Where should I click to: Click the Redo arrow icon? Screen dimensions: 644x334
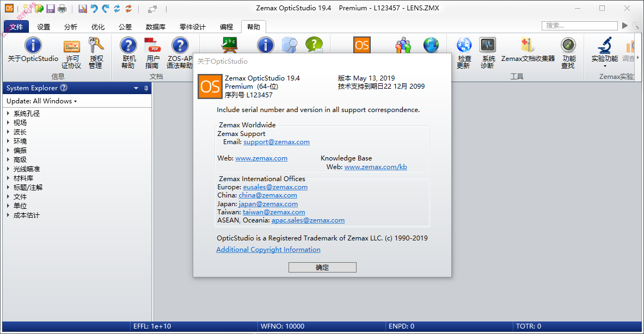[106, 9]
